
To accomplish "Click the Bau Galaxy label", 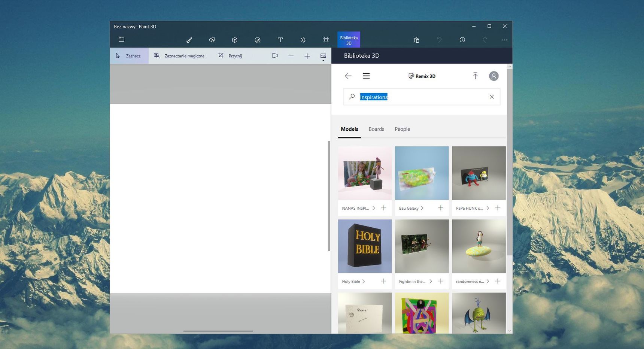I will click(408, 208).
